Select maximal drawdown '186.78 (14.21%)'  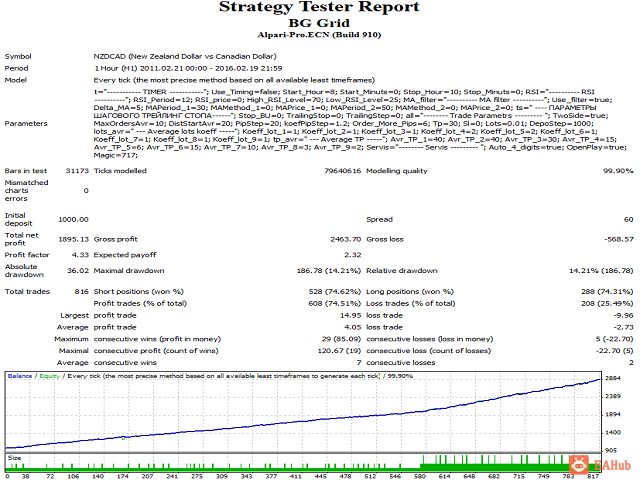329,271
